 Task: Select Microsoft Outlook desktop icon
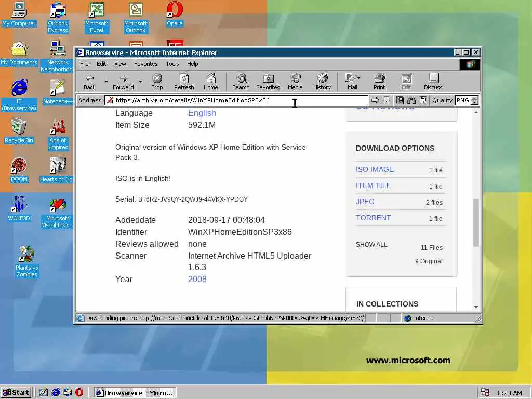136,18
